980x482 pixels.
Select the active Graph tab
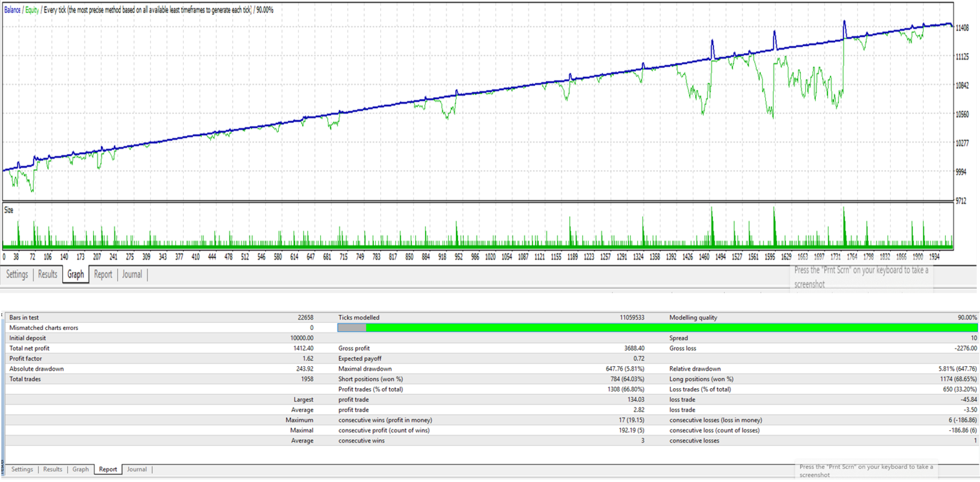(x=76, y=274)
